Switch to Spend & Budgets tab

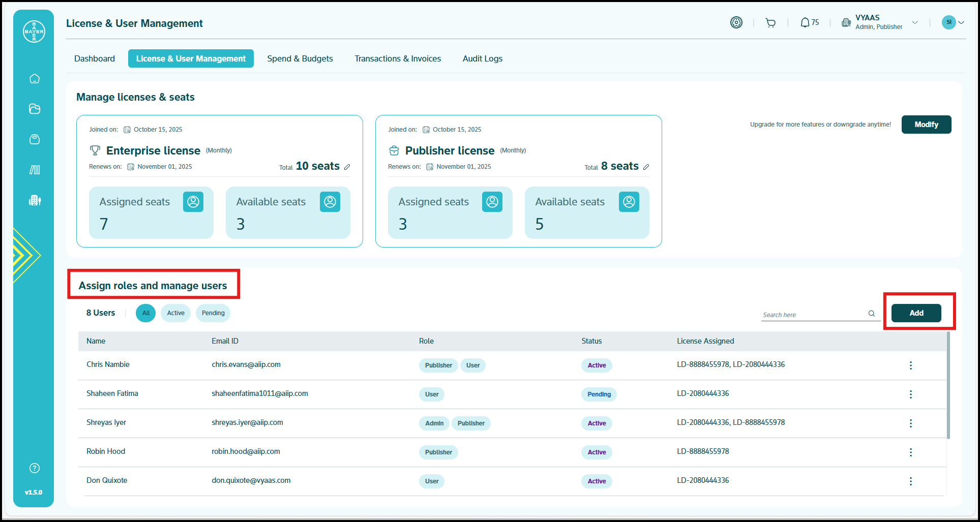[x=300, y=58]
